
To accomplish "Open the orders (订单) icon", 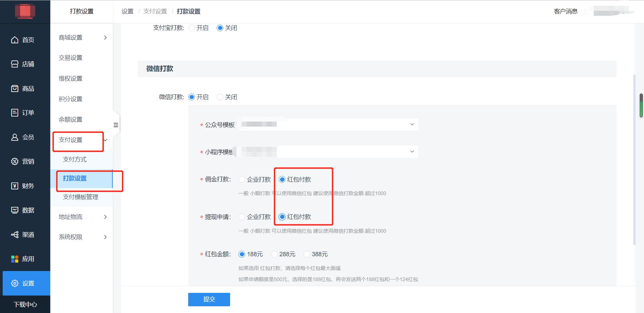I will point(15,113).
